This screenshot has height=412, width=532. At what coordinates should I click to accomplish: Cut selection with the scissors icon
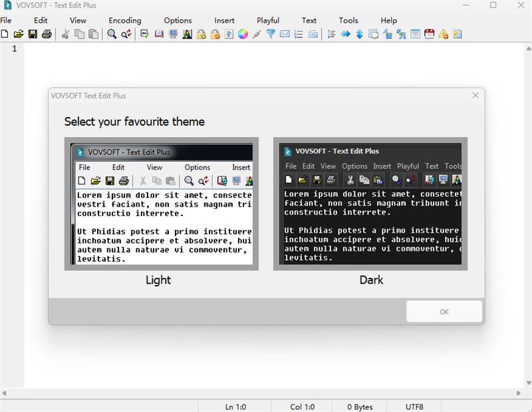point(65,34)
